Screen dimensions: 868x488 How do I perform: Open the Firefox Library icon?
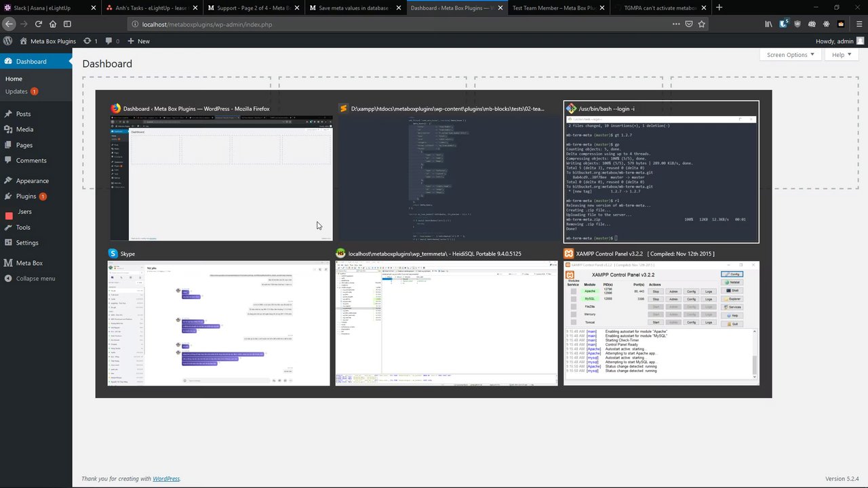coord(768,24)
